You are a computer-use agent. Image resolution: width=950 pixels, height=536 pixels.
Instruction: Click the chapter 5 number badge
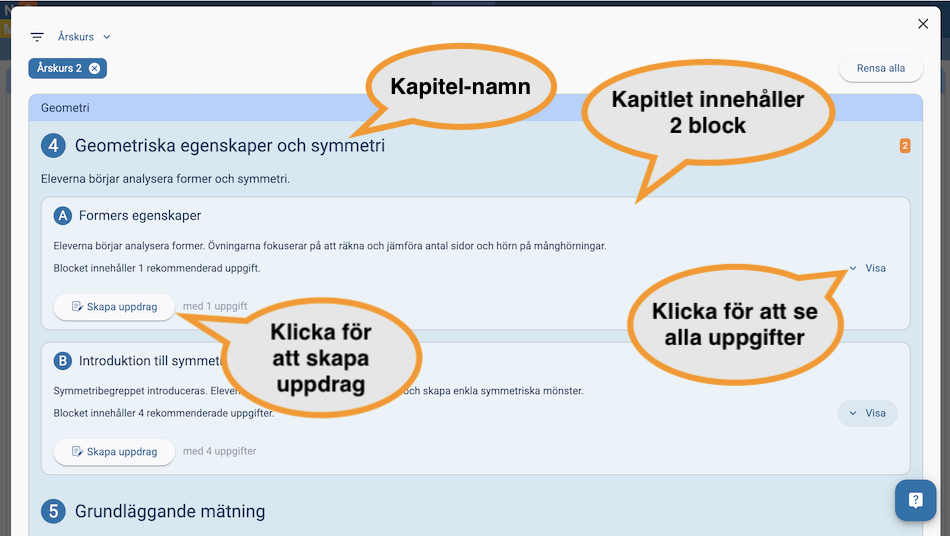54,512
